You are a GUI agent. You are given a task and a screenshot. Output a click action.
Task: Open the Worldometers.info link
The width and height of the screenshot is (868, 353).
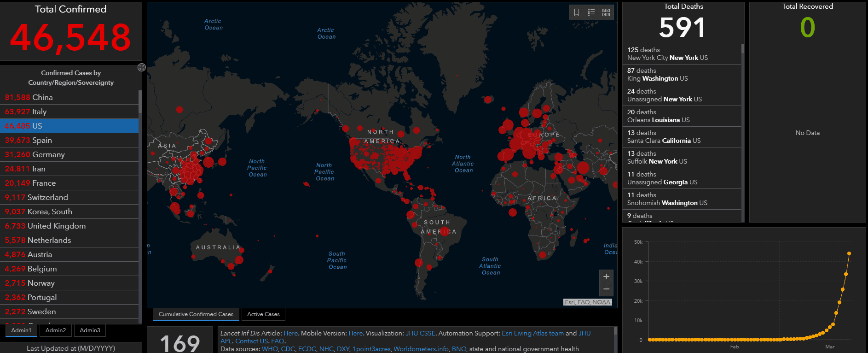pyautogui.click(x=421, y=349)
